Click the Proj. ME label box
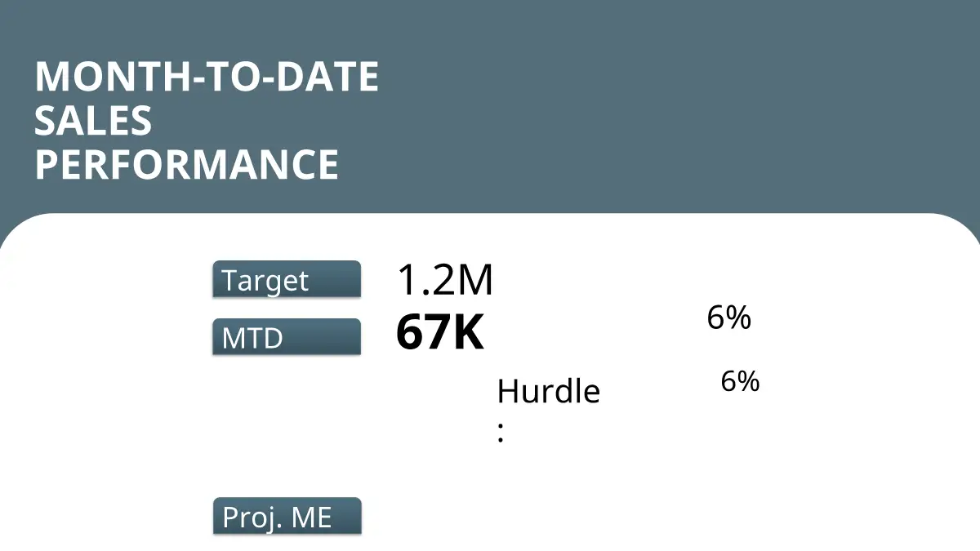This screenshot has width=980, height=551. click(286, 517)
